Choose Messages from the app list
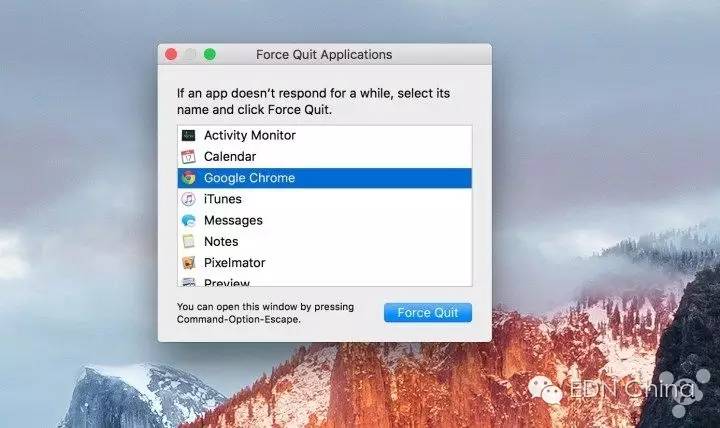 (324, 220)
